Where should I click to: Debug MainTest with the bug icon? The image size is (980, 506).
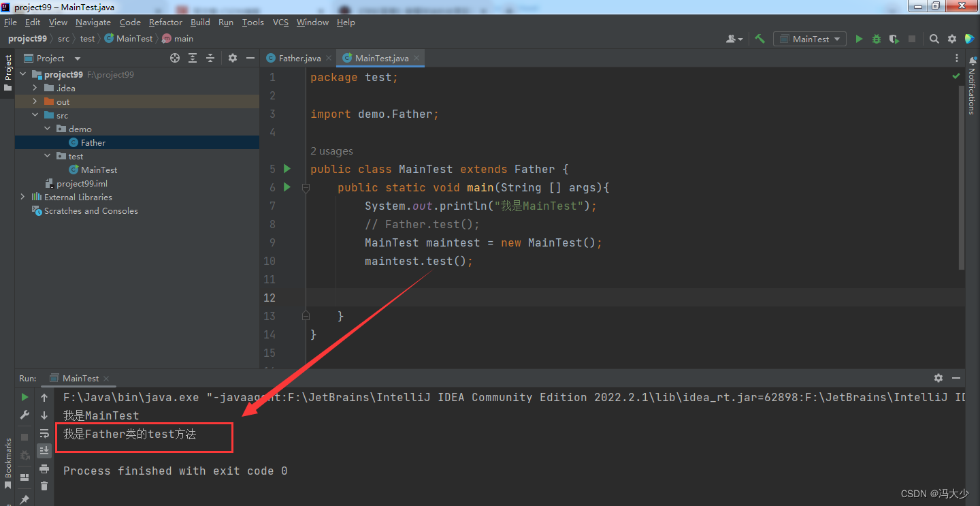coord(877,39)
